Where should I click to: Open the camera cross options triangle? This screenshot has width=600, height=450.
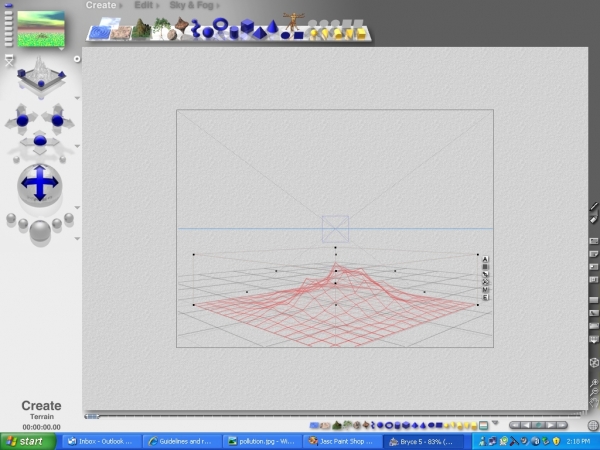point(77,146)
